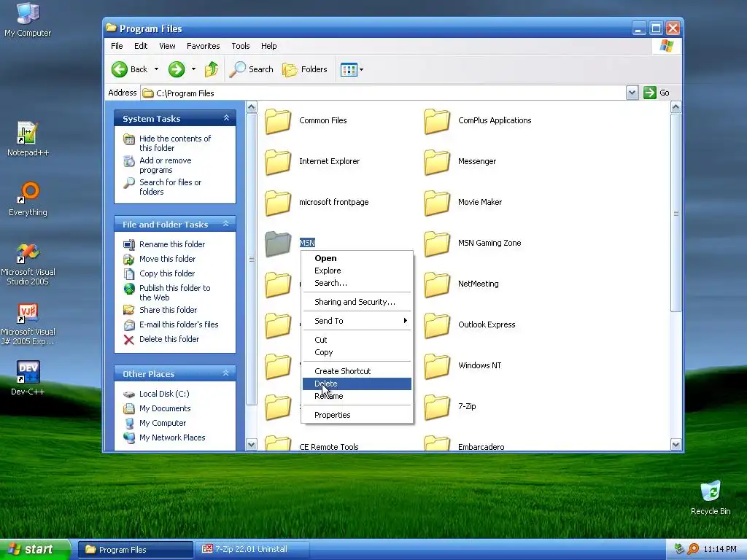
Task: Click the green Forward arrow button
Action: [x=177, y=69]
